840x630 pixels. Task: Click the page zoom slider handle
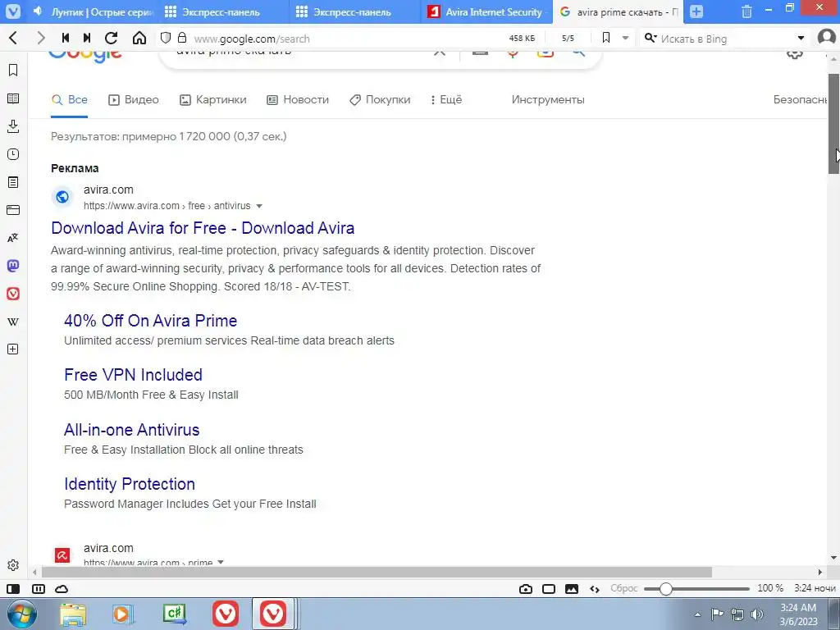pos(665,589)
